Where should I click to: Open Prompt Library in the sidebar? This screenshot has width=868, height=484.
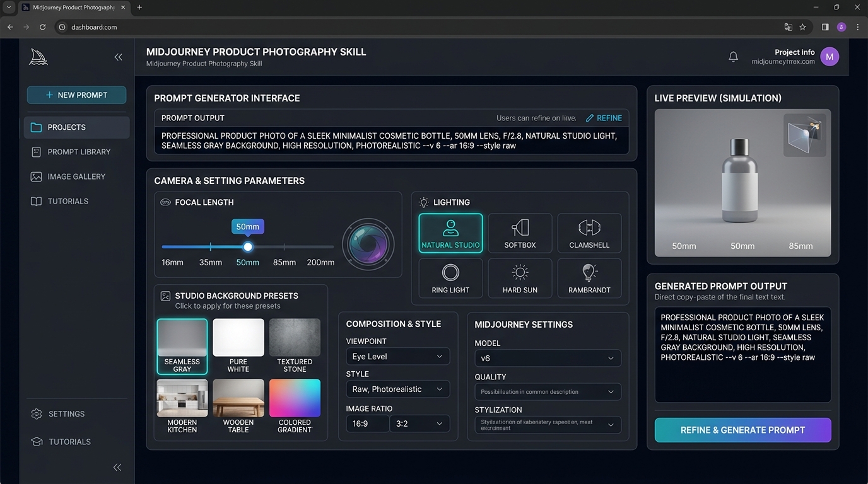pos(77,152)
